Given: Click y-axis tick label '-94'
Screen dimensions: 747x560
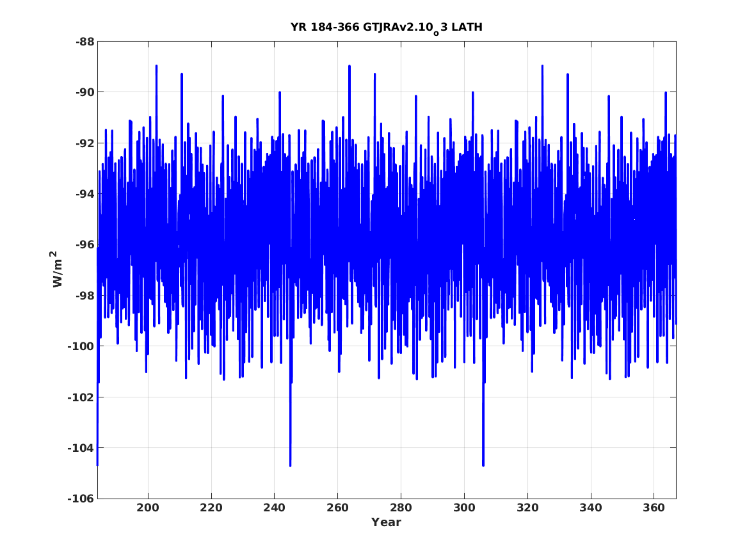Looking at the screenshot, I should [x=84, y=194].
